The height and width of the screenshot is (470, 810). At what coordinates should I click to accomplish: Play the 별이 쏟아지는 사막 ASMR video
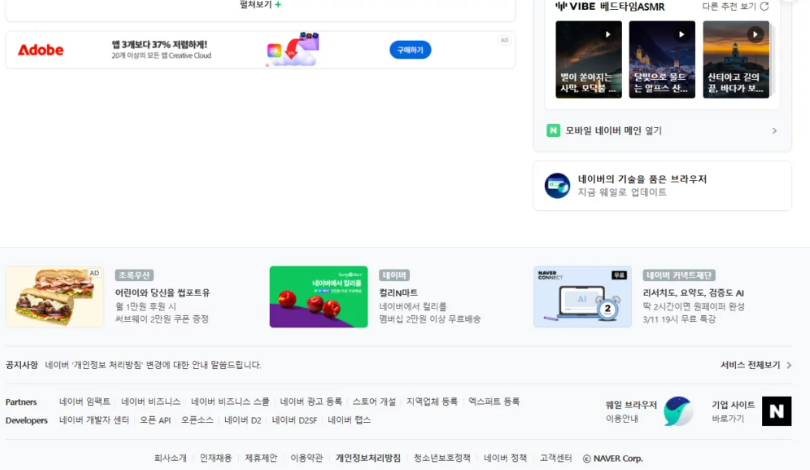pos(608,34)
